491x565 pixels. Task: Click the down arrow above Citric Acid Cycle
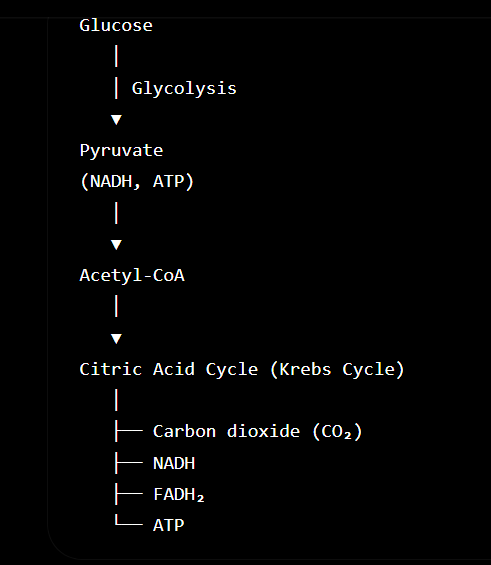click(116, 339)
